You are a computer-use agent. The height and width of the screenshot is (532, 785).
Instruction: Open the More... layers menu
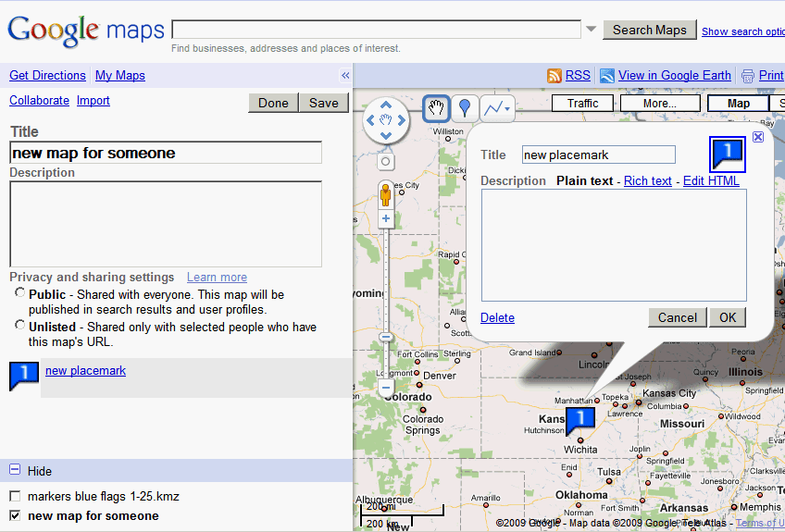660,103
